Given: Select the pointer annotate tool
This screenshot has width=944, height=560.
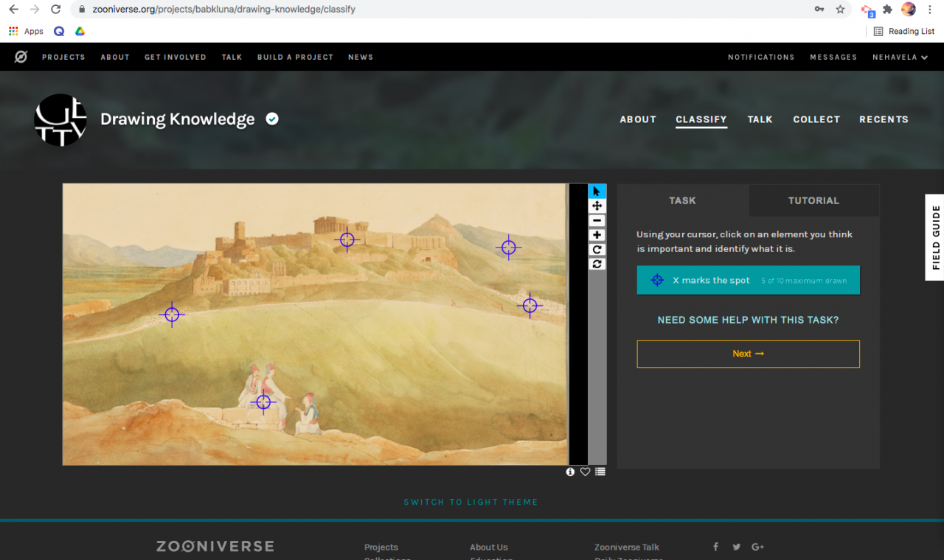Looking at the screenshot, I should click(597, 192).
